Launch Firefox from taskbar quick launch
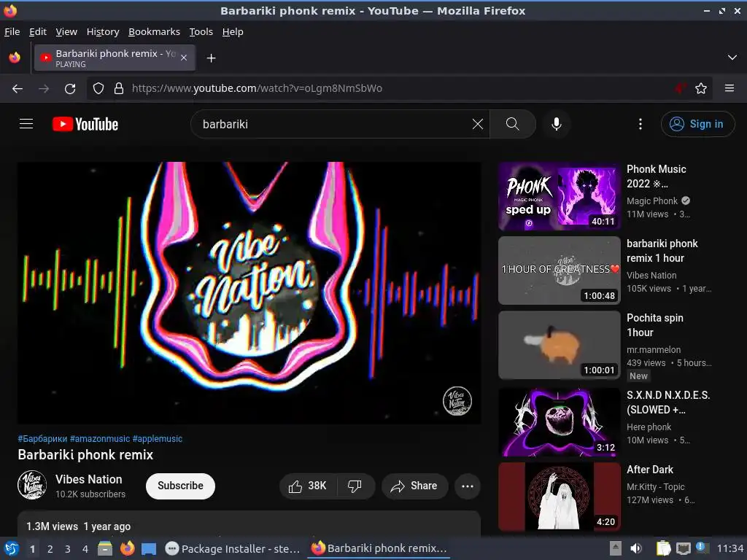This screenshot has height=560, width=747. pos(127,549)
